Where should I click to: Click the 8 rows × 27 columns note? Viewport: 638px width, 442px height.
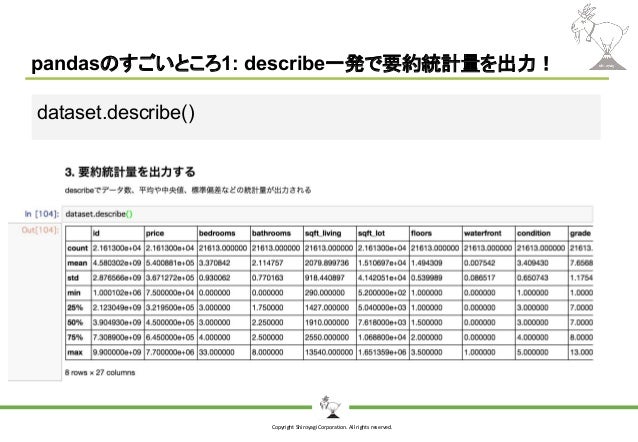click(x=100, y=372)
